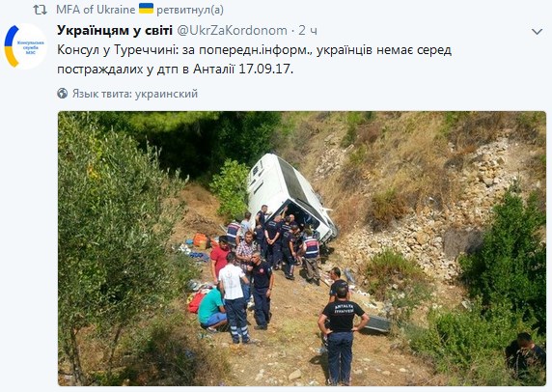552x392 pixels.
Task: Open the Українцям у світі display name
Action: (x=115, y=30)
